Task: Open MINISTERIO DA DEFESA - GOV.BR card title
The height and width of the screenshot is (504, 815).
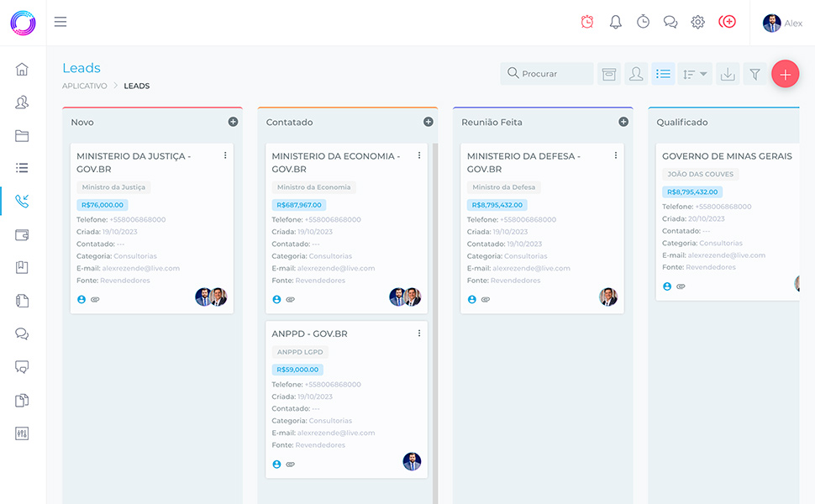Action: pyautogui.click(x=523, y=163)
